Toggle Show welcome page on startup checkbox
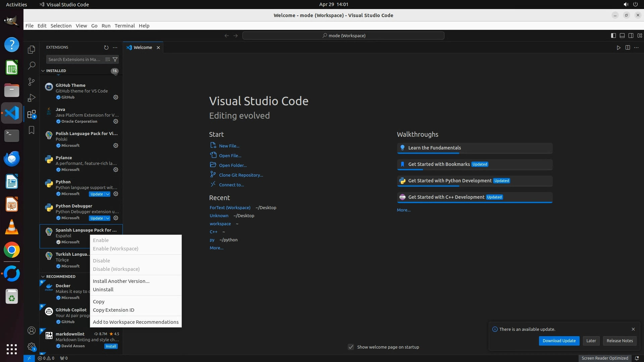The width and height of the screenshot is (644, 362). 351,347
